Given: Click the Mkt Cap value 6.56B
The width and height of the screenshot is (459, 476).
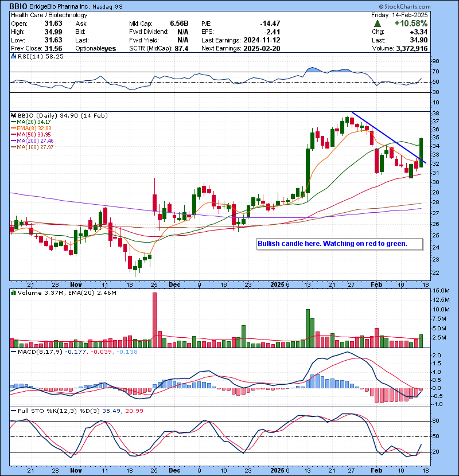Looking at the screenshot, I should click(179, 24).
